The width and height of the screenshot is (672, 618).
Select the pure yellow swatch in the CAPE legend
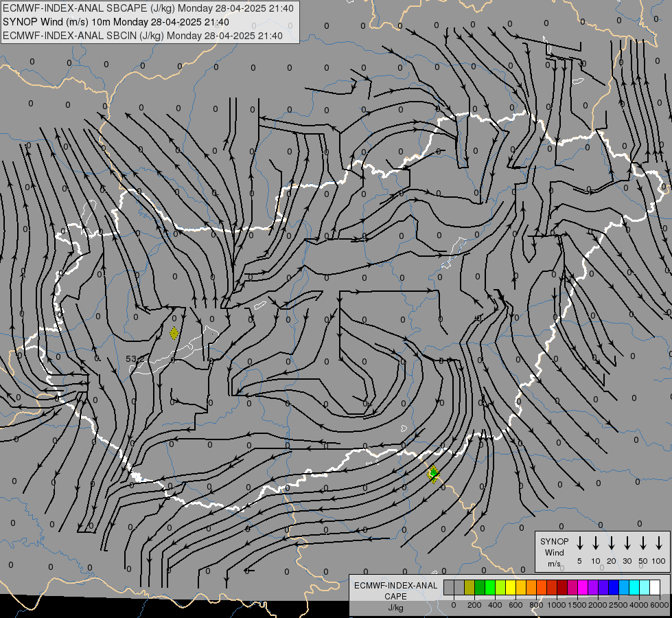(x=511, y=587)
